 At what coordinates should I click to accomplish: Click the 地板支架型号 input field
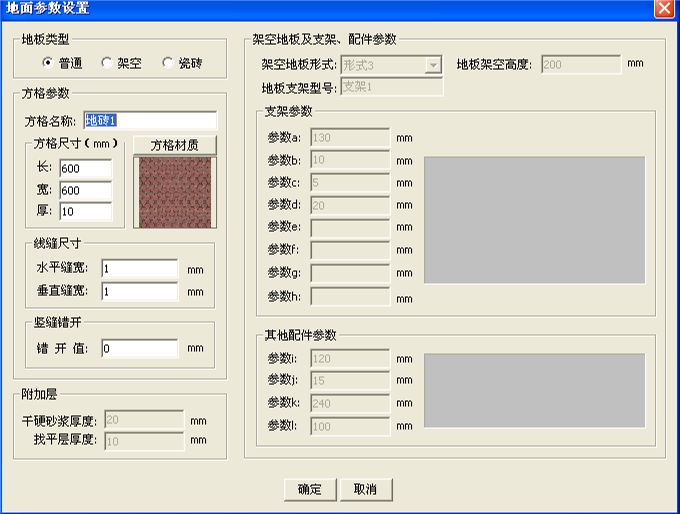(392, 87)
